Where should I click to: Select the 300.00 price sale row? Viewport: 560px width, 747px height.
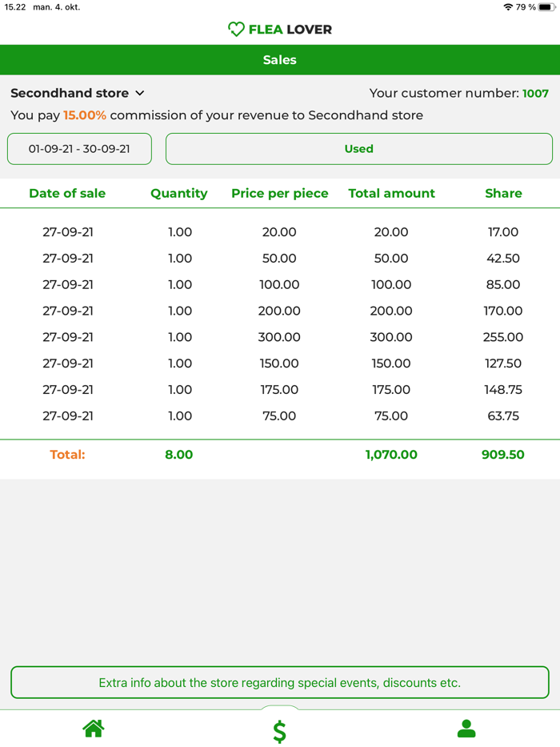pos(279,337)
